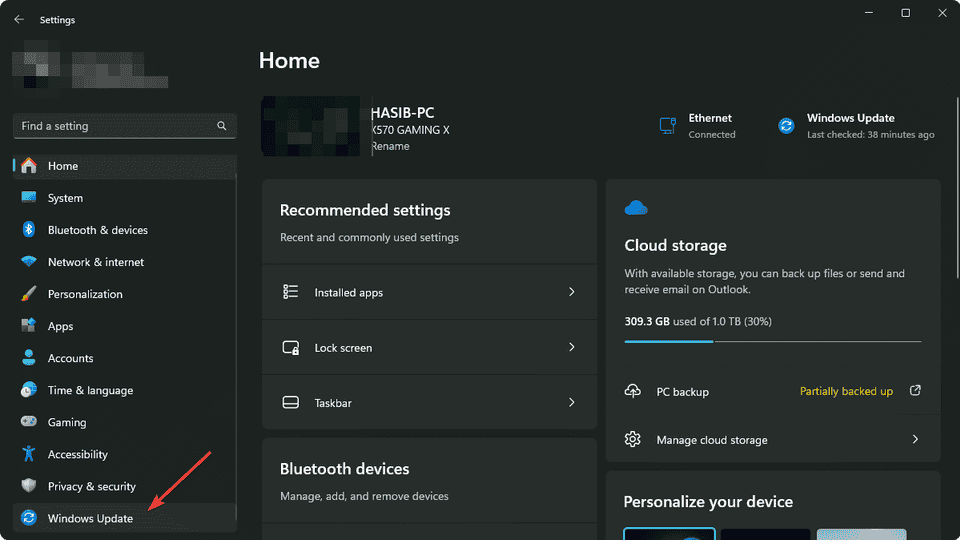Open the Apps settings section
The height and width of the screenshot is (540, 960).
coord(124,326)
